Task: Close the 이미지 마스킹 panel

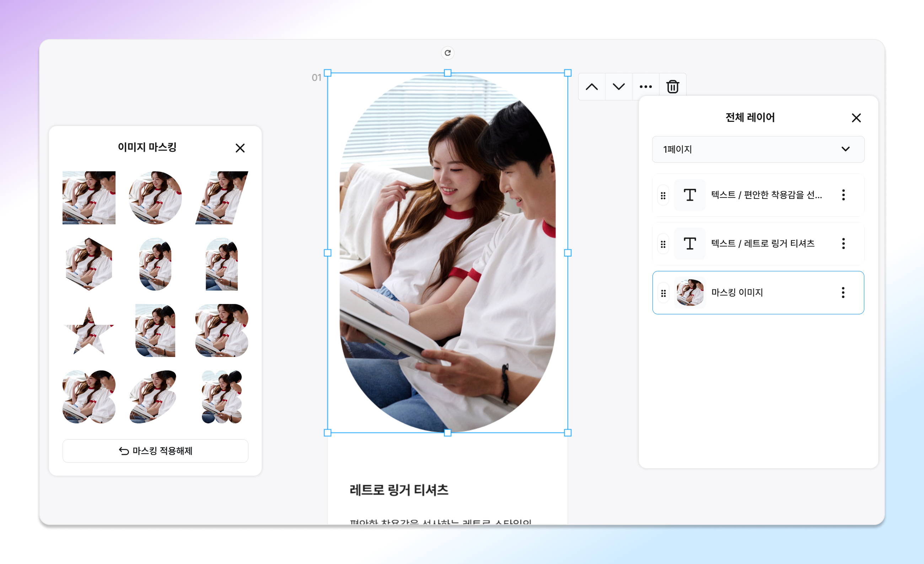Action: click(x=240, y=148)
